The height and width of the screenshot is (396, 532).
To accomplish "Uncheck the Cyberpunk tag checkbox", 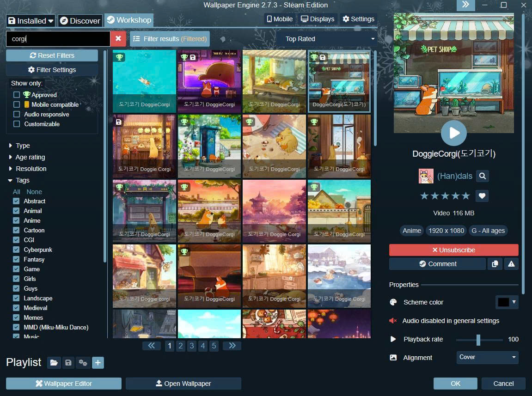I will click(16, 250).
